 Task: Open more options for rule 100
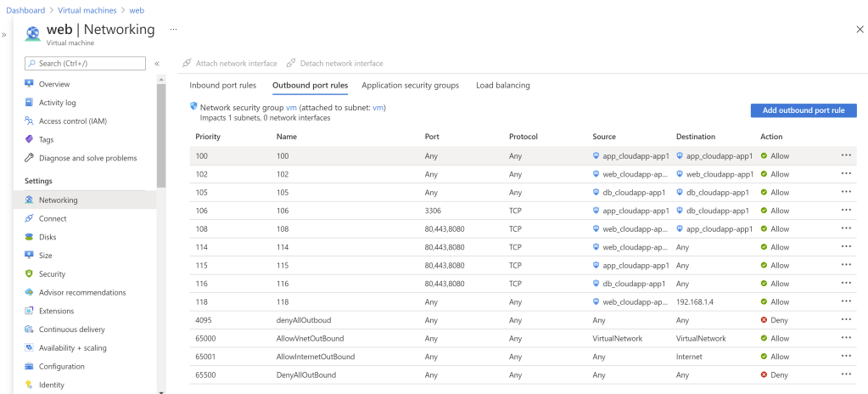[x=845, y=155]
